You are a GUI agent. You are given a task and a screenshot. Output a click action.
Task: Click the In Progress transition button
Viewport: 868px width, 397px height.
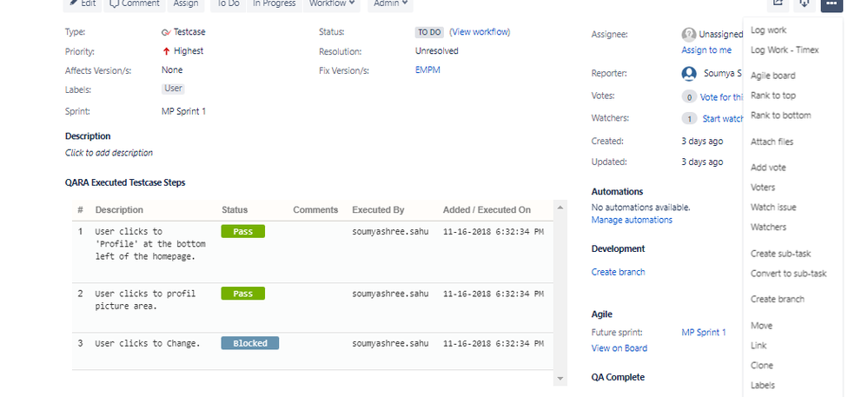coord(274,3)
